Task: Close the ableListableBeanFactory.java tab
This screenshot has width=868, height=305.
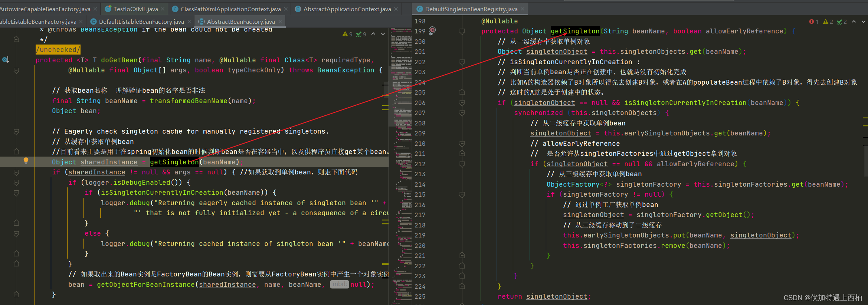Action: click(81, 22)
